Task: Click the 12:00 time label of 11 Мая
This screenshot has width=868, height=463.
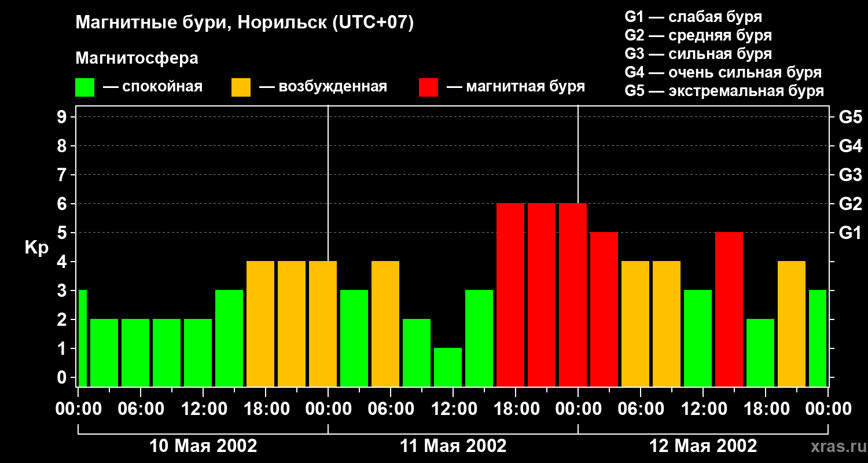Action: (x=453, y=409)
